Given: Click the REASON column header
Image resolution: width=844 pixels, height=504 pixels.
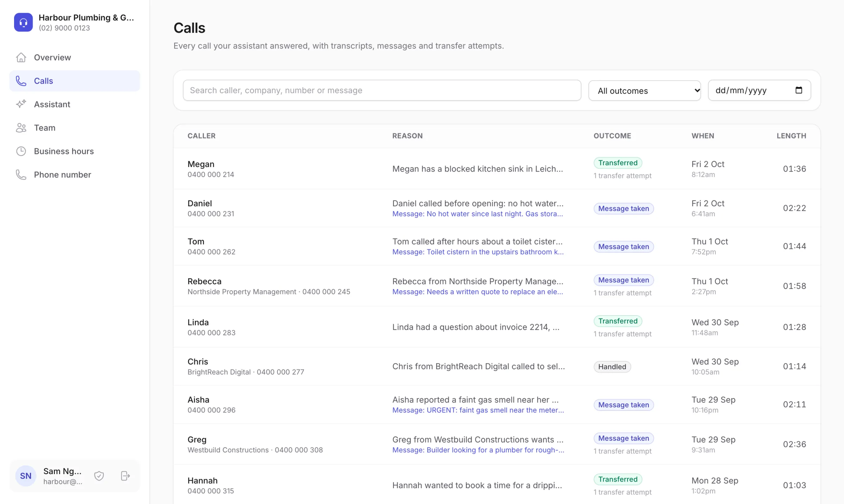Looking at the screenshot, I should pos(408,136).
